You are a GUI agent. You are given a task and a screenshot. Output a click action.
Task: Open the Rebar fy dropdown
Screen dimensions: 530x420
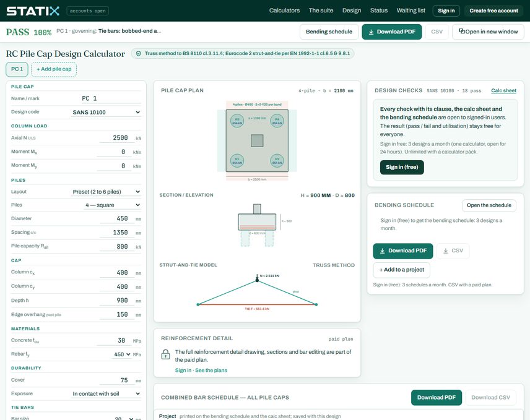click(x=122, y=354)
